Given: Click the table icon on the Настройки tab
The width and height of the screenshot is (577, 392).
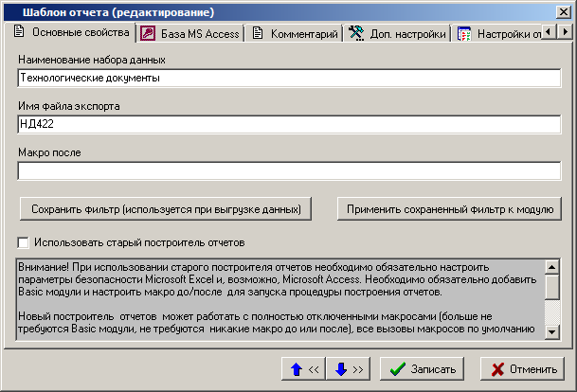Looking at the screenshot, I should pyautogui.click(x=464, y=34).
